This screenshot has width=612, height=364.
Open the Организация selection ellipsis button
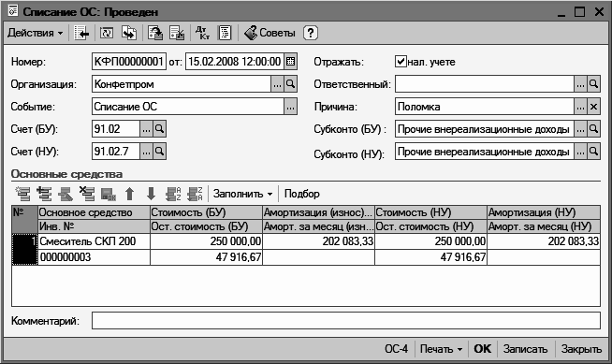pos(277,84)
